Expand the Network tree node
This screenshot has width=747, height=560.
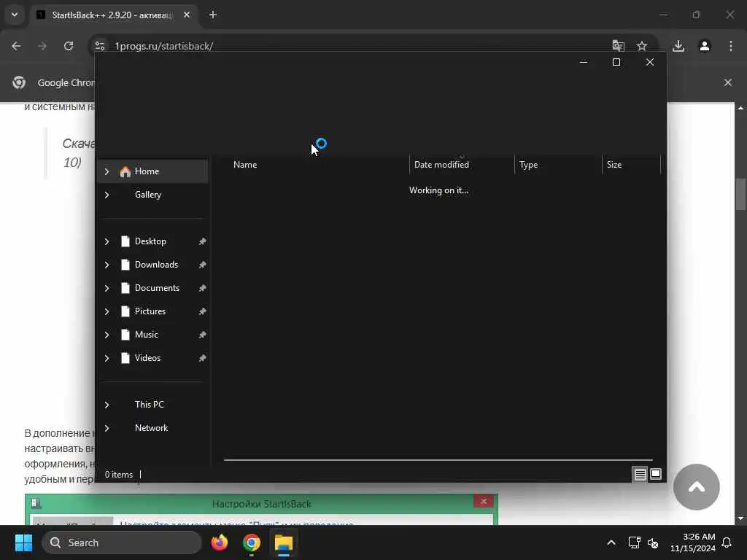point(107,428)
